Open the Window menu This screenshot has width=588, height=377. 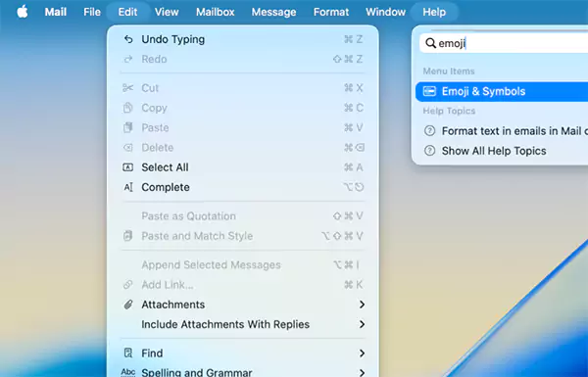coord(385,12)
